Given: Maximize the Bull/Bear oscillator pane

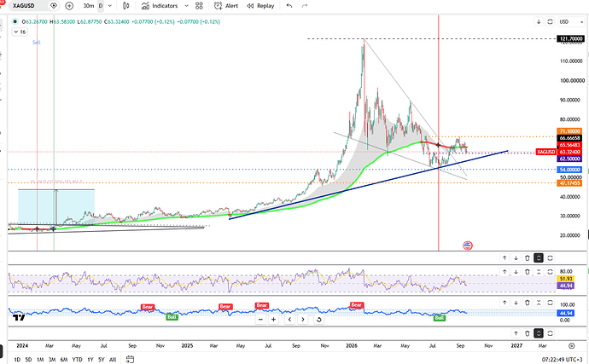Looking at the screenshot, I should point(550,303).
